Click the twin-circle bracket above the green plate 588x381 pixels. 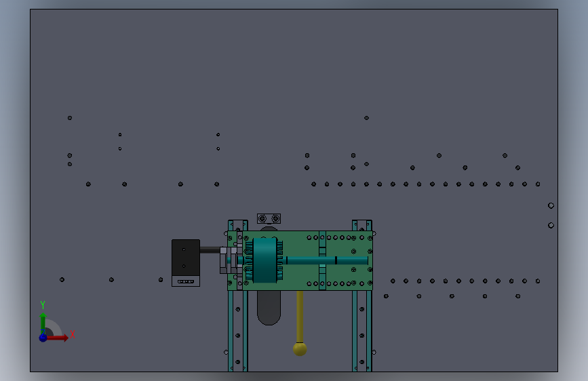pos(269,218)
